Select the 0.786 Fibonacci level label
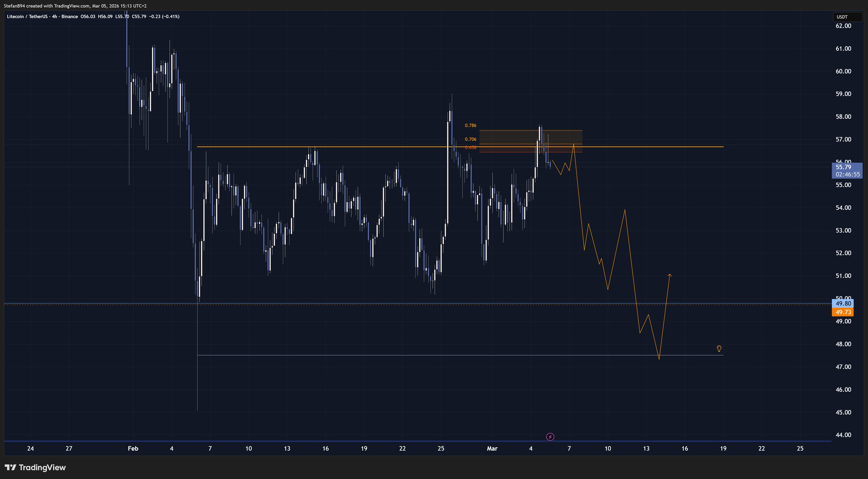868x479 pixels. [470, 125]
